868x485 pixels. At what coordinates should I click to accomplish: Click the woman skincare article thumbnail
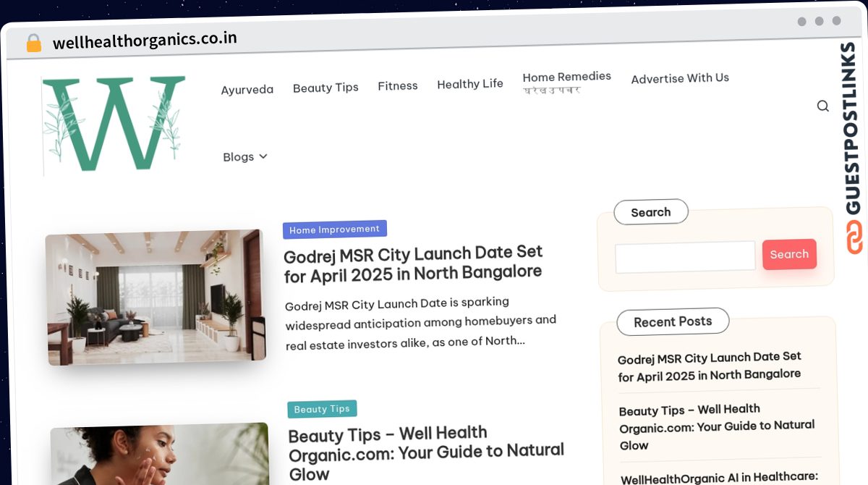point(160,455)
